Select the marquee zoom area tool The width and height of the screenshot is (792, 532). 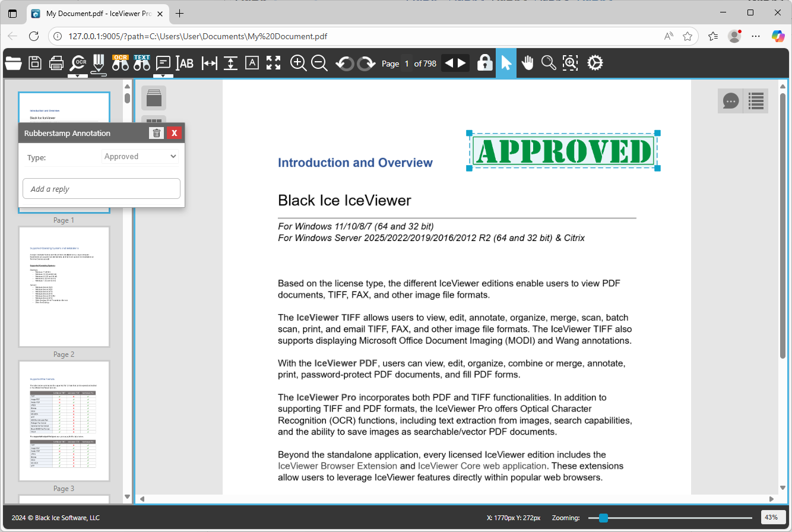click(x=570, y=63)
